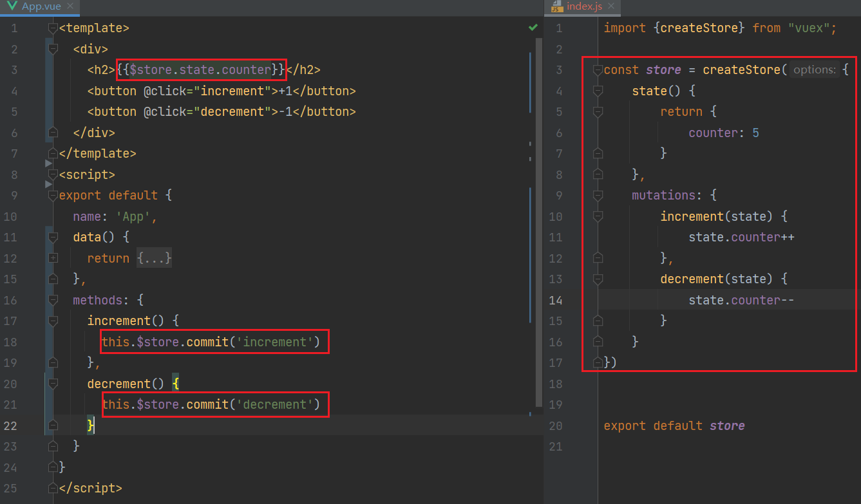The height and width of the screenshot is (504, 861).
Task: Collapse increment(state) mutation in index.js
Action: click(598, 216)
